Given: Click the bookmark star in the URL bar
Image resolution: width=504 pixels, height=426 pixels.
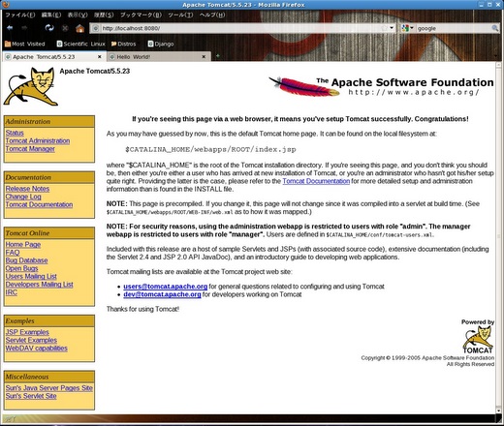Looking at the screenshot, I should 385,28.
